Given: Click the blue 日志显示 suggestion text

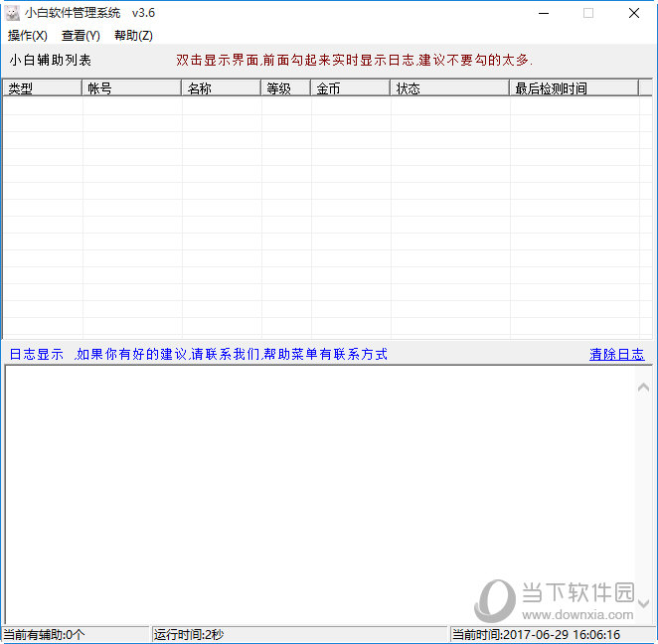Looking at the screenshot, I should [x=199, y=355].
